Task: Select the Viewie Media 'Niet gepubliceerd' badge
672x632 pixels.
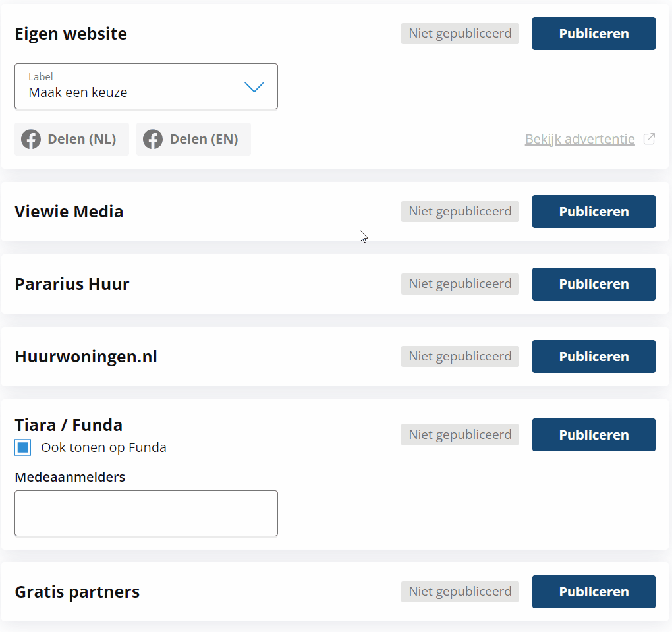Action: [460, 212]
